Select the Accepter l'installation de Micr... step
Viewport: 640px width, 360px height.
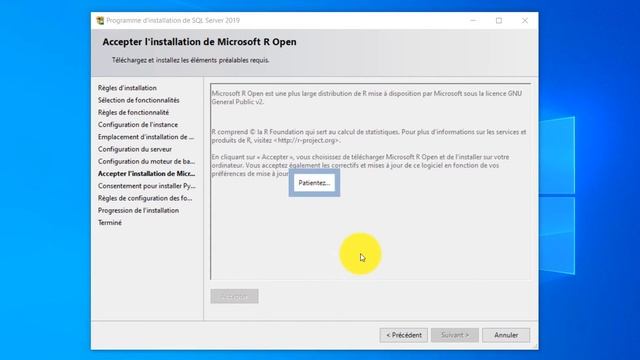tap(146, 173)
